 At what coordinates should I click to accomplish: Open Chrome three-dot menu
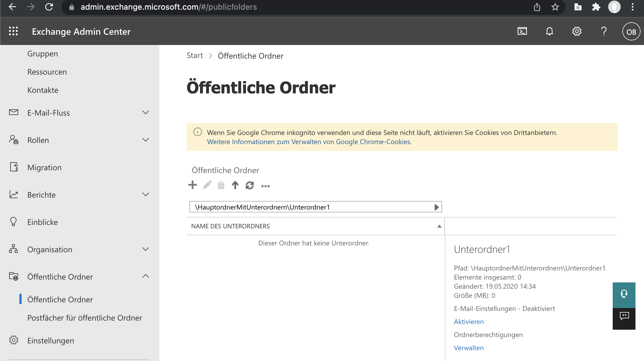click(632, 7)
